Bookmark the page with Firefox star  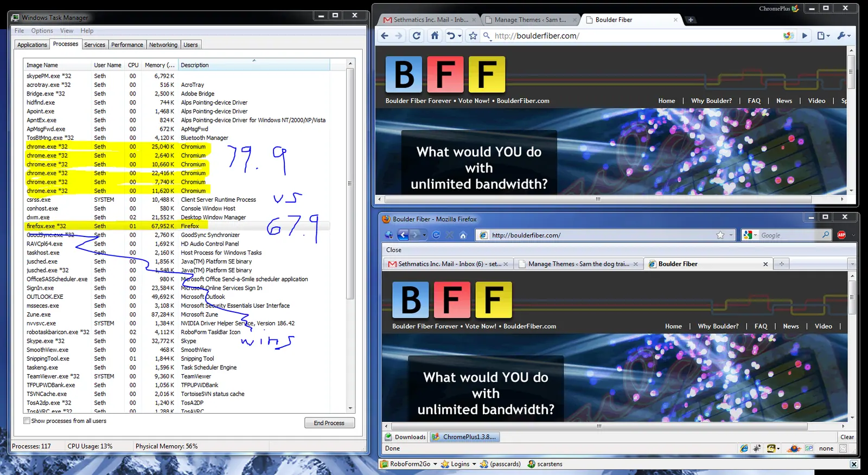click(x=720, y=235)
